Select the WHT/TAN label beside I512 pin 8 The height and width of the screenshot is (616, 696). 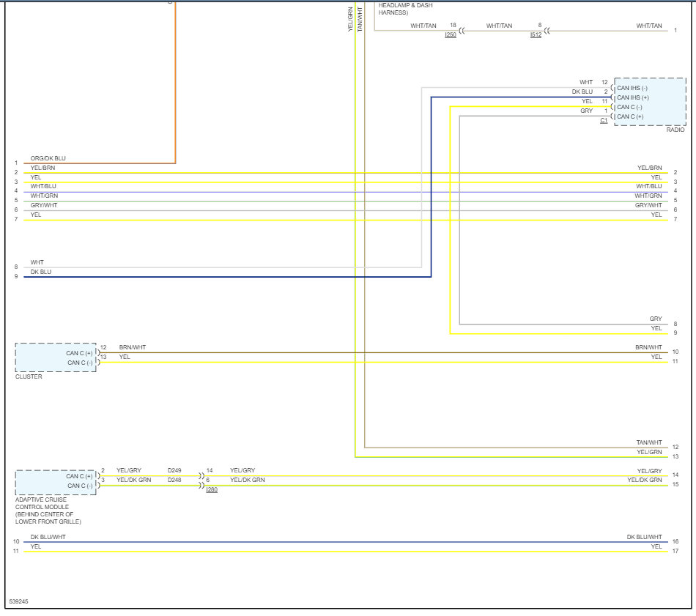tap(499, 26)
